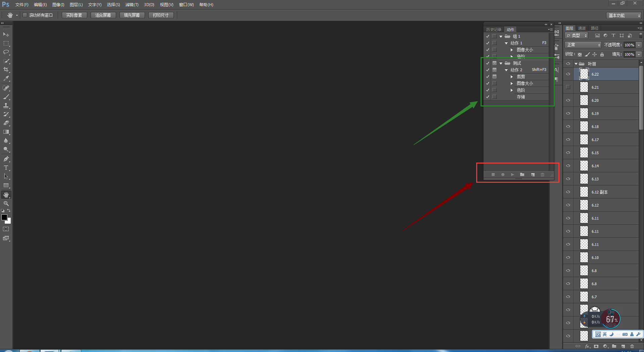The height and width of the screenshot is (352, 644).
Task: Select the Gradient tool
Action: 6,132
